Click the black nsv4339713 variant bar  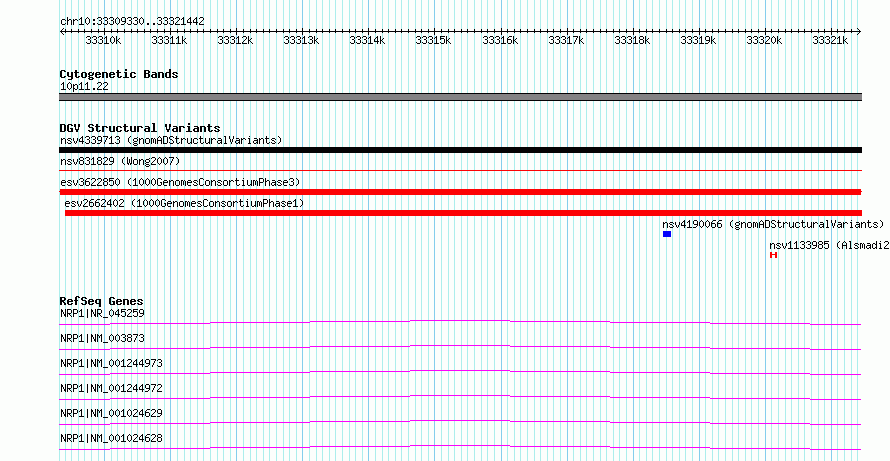tap(460, 150)
